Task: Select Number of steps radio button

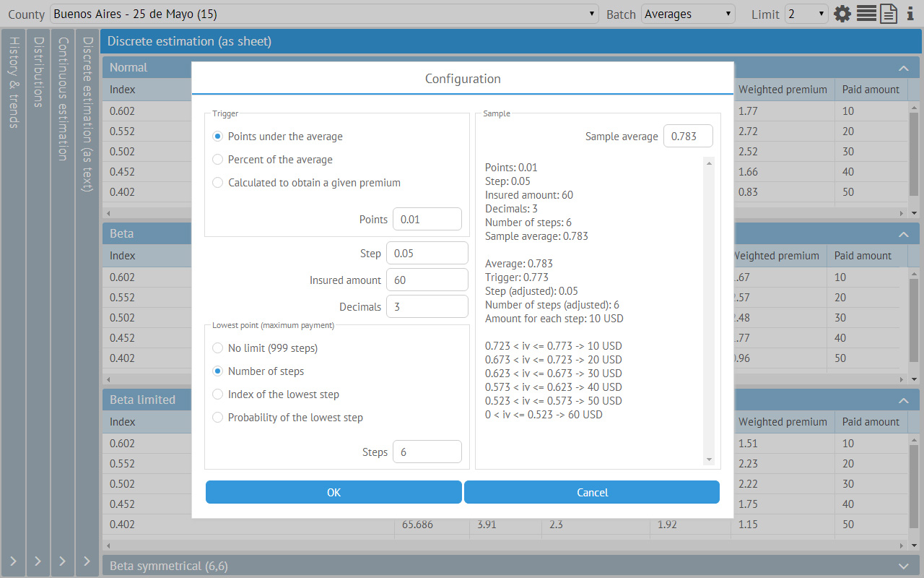Action: (217, 371)
